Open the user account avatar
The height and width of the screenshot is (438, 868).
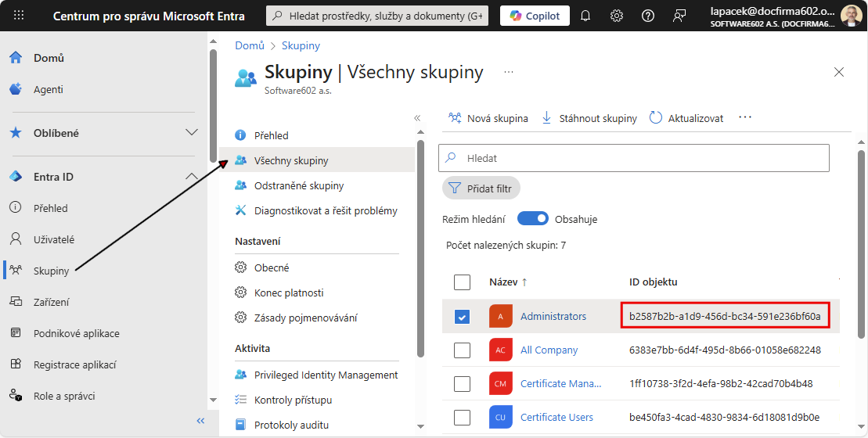pos(851,16)
